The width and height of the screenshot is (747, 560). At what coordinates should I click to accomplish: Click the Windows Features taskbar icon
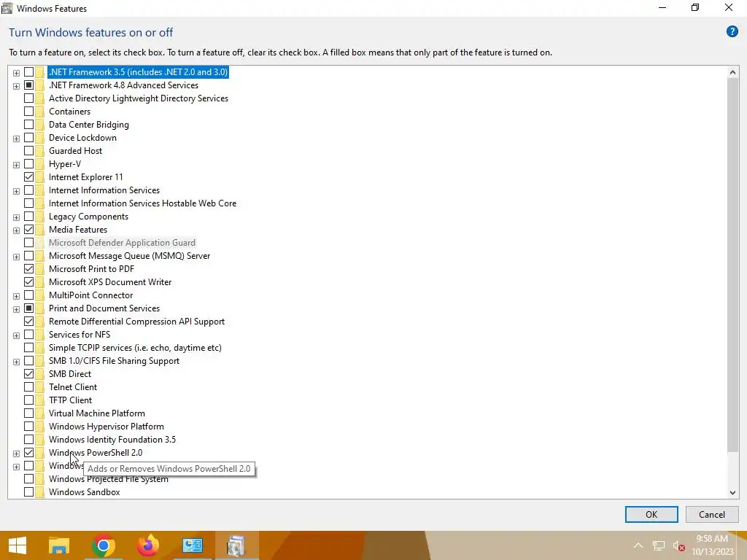click(236, 545)
